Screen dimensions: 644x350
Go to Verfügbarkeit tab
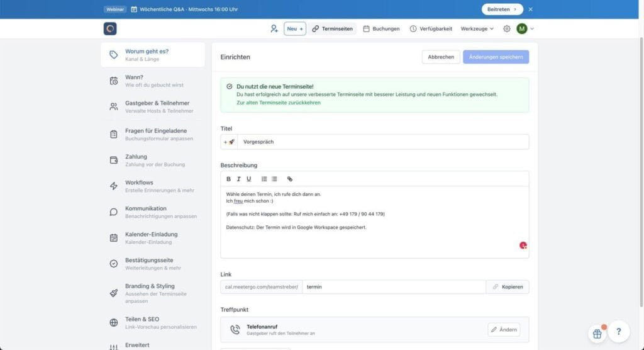coord(431,29)
